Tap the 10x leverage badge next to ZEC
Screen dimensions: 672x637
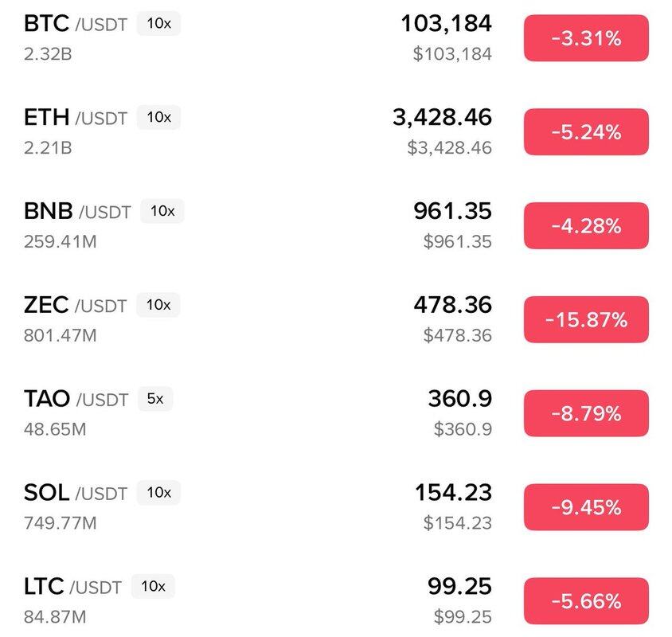(x=158, y=305)
